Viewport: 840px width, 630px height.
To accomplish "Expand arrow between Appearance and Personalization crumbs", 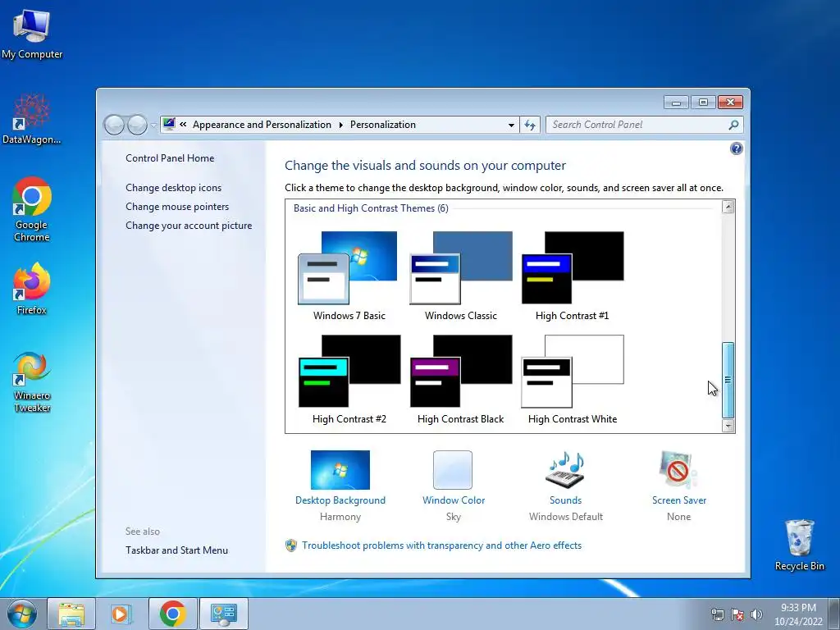I will [x=340, y=125].
